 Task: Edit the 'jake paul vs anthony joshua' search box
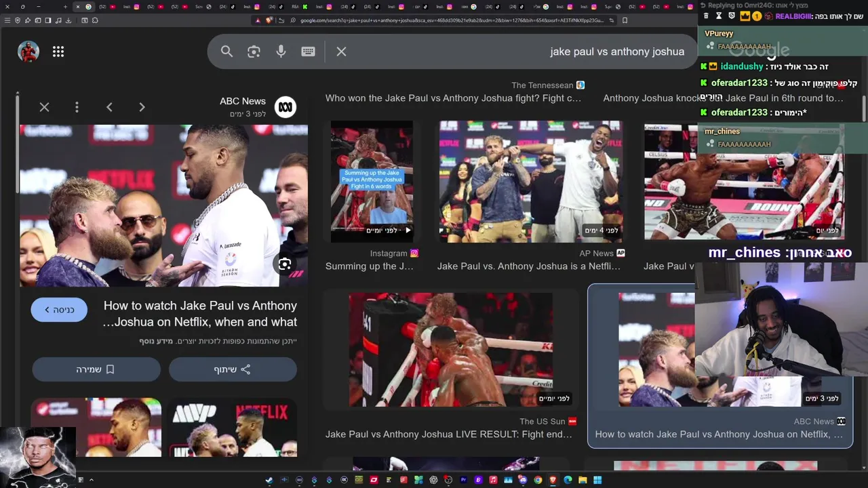pos(617,52)
